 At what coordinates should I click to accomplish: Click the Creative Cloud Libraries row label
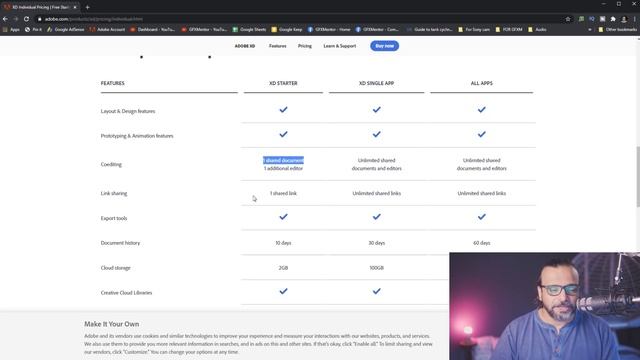[x=126, y=293]
